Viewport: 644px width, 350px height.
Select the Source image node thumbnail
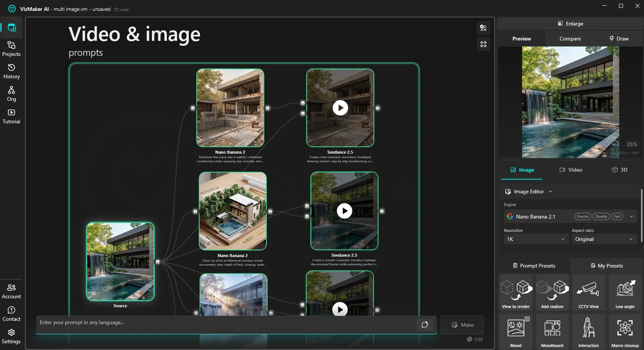pyautogui.click(x=120, y=262)
